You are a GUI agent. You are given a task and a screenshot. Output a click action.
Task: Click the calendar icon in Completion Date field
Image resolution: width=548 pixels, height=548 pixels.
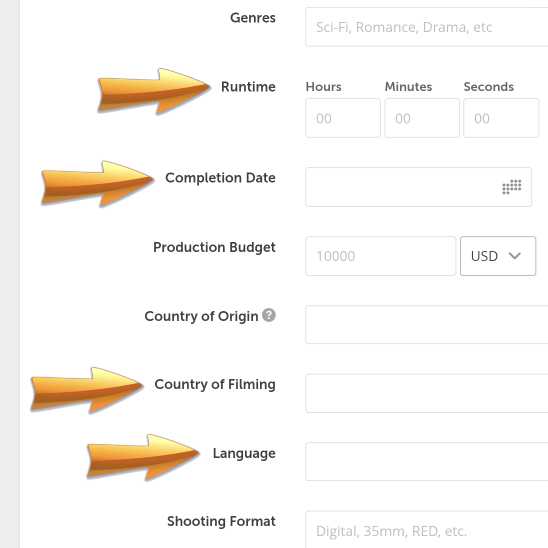click(x=512, y=187)
